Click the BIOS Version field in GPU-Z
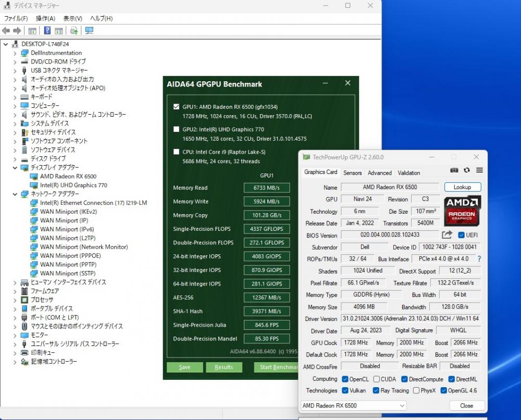Image resolution: width=521 pixels, height=420 pixels. tap(390, 235)
